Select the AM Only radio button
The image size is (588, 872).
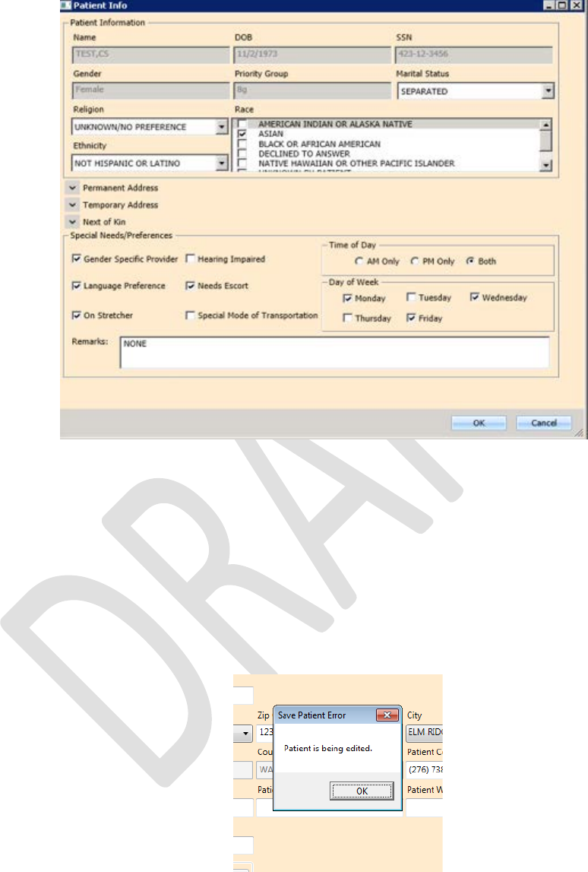(359, 261)
